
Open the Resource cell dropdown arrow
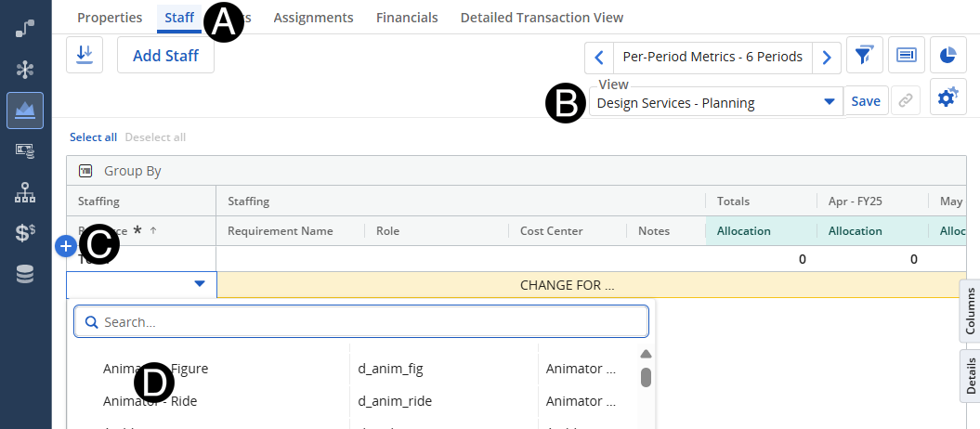200,284
